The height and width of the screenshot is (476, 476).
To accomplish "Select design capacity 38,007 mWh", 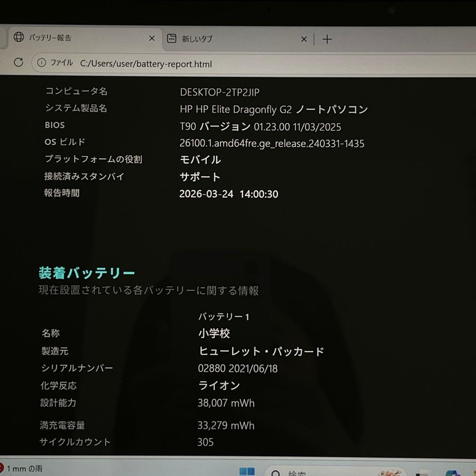I will (x=226, y=403).
